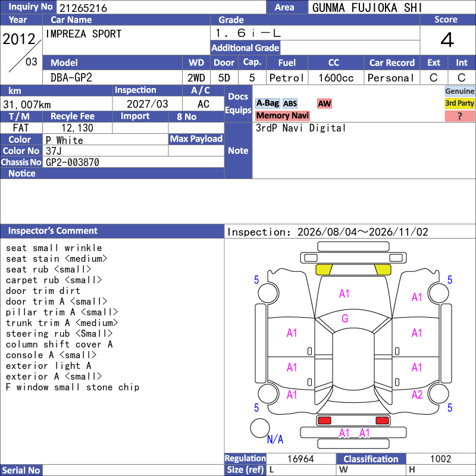The height and width of the screenshot is (476, 476).
Task: Click transmission value FAT
Action: coord(21,128)
